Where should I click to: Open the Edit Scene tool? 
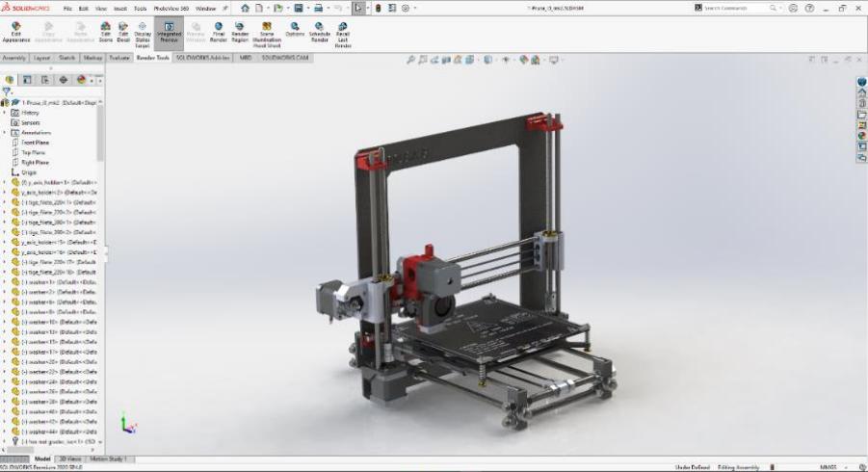106,32
